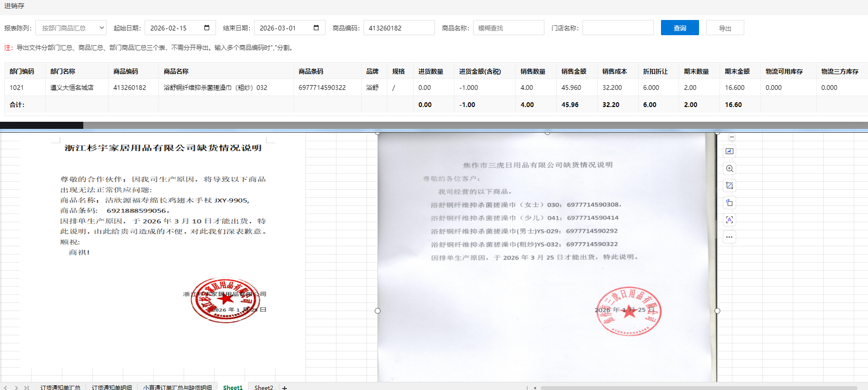Click the zoom-in magnifier icon beside the picture
Viewport: 868px width, 390px height.
729,169
